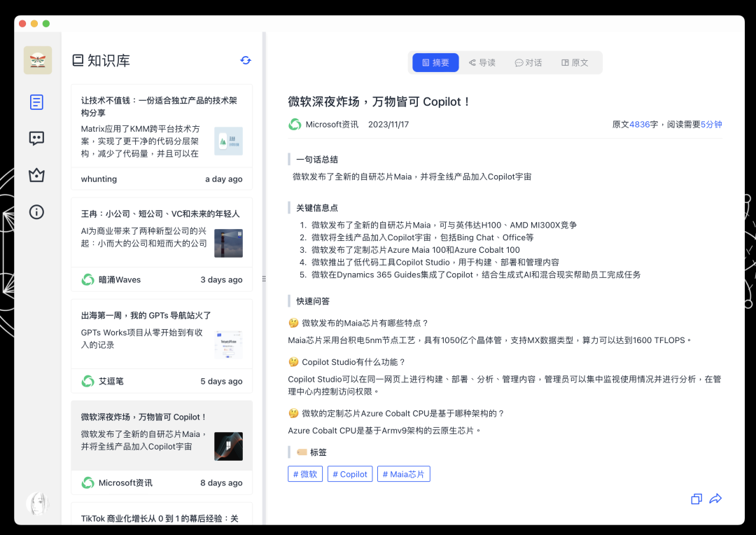Open the TikTok 商业化增长 article card

[x=162, y=515]
